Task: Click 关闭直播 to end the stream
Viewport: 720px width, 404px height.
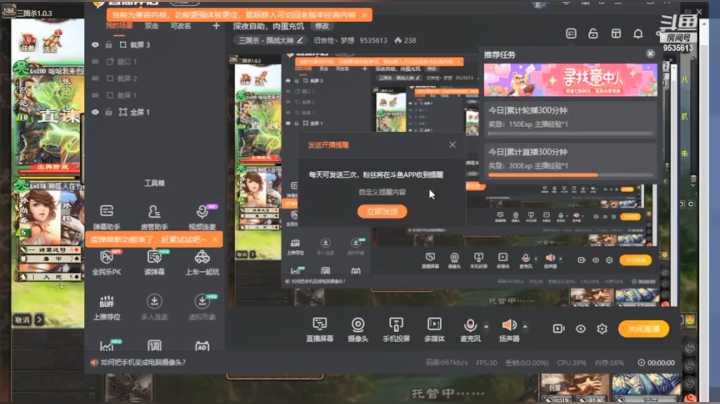Action: pyautogui.click(x=643, y=329)
